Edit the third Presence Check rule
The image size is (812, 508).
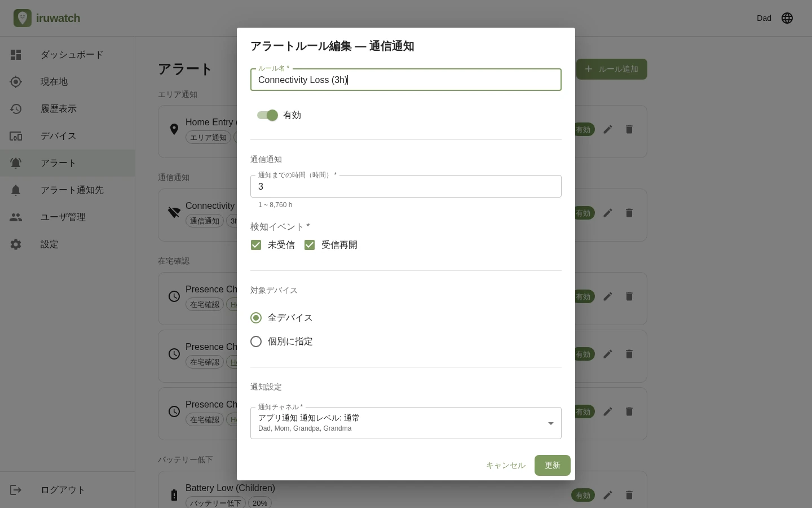coord(608,411)
